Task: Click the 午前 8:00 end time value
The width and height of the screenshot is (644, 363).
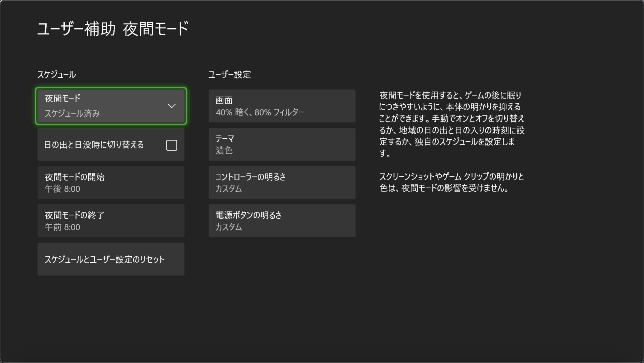Action: (x=63, y=227)
